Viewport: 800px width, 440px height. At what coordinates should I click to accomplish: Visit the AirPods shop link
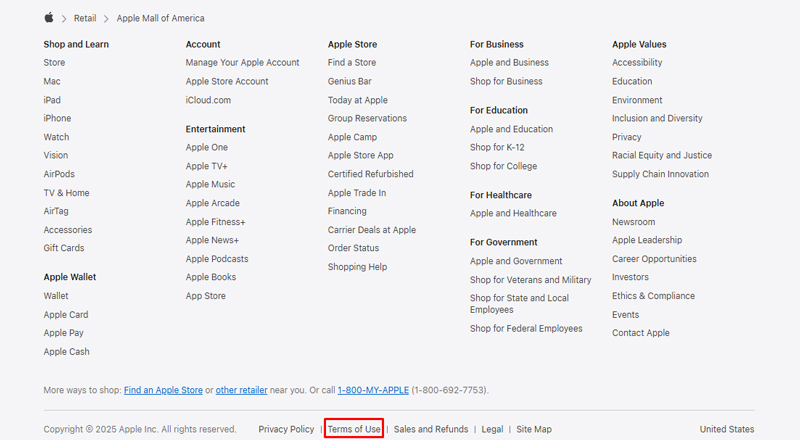pyautogui.click(x=59, y=174)
